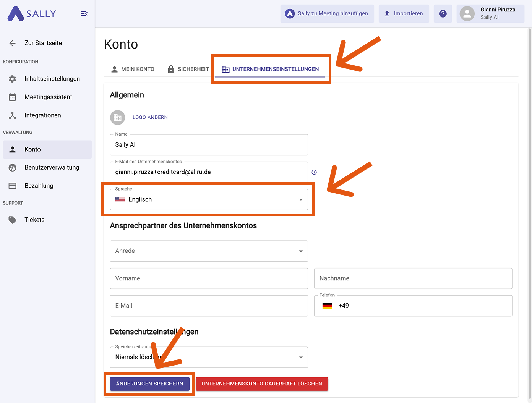The height and width of the screenshot is (403, 532).
Task: Focus the Name field containing Sally AI
Action: tap(209, 145)
